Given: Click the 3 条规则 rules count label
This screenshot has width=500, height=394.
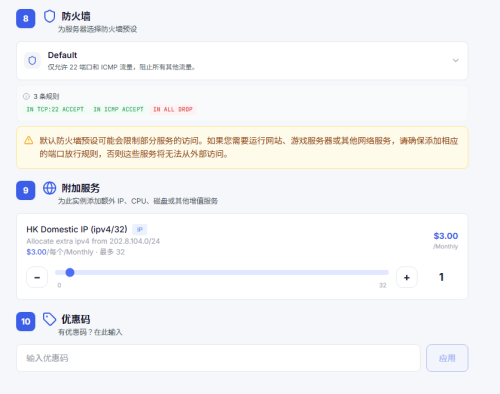Looking at the screenshot, I should 46,96.
